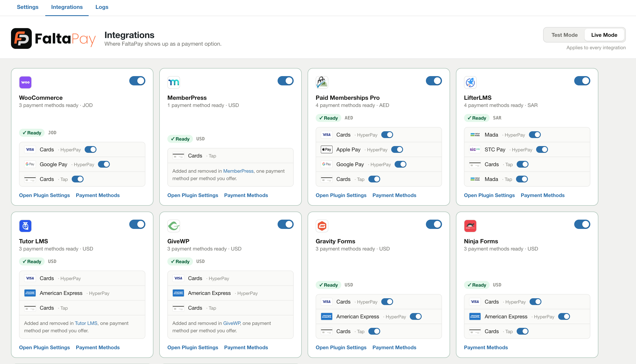Click the Ready badge in WooCommerce card

coord(32,133)
